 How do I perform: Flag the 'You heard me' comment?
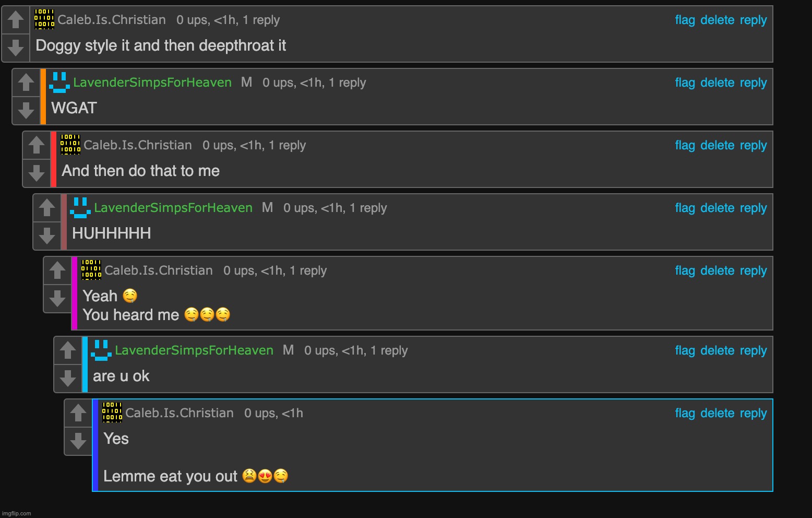[685, 270]
